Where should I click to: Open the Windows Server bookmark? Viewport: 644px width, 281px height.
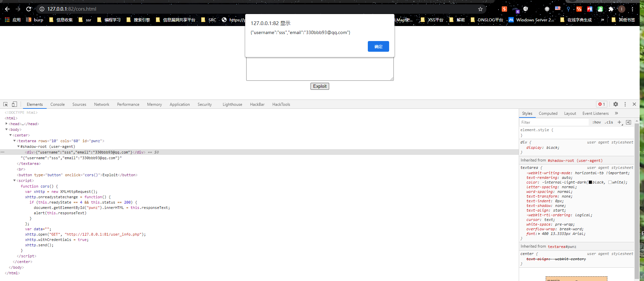tap(531, 20)
